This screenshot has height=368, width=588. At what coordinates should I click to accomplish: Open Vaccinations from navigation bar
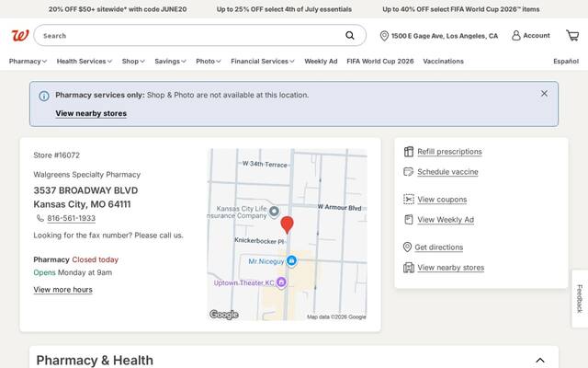[x=443, y=62]
